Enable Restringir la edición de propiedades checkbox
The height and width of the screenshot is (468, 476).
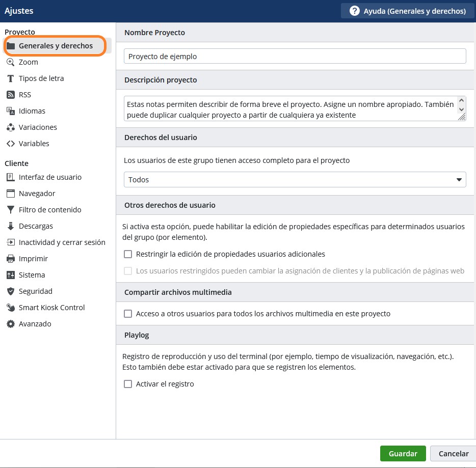128,254
